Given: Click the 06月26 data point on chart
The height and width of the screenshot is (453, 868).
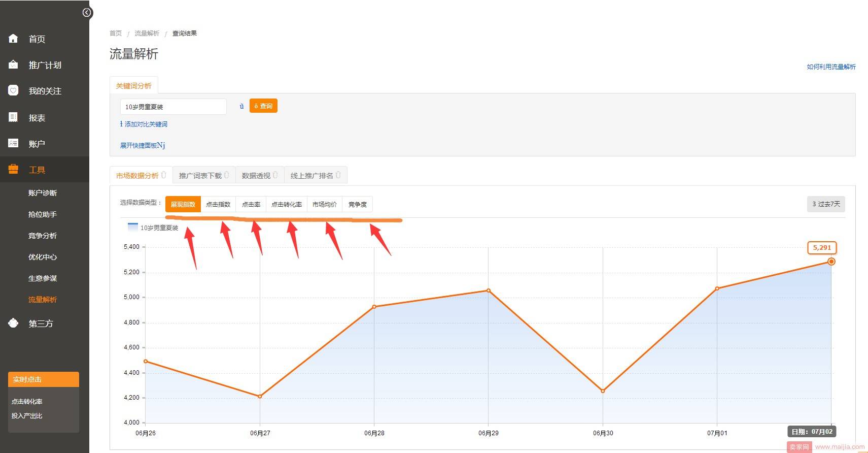Looking at the screenshot, I should 146,361.
